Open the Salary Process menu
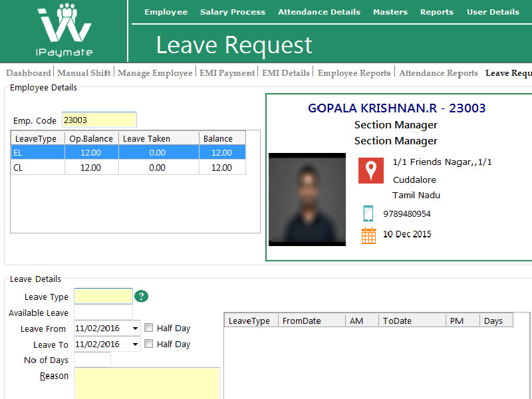532x399 pixels. [x=233, y=12]
